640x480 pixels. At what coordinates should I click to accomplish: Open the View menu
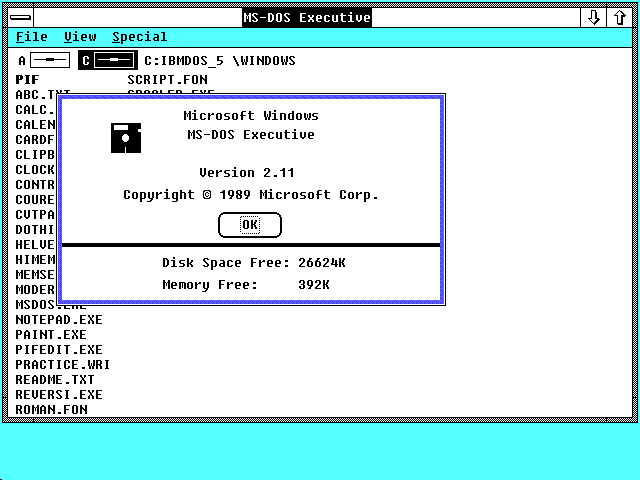81,37
